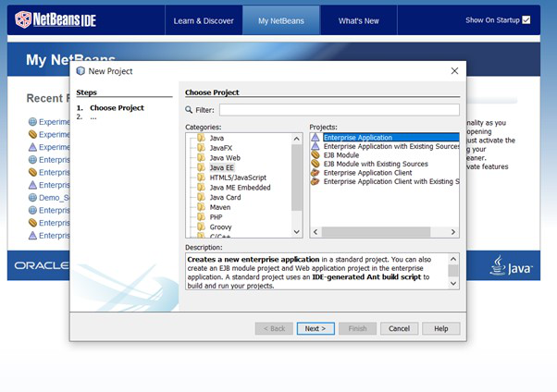Click Projects list scroll-left arrow
This screenshot has height=392, width=557.
(x=316, y=232)
